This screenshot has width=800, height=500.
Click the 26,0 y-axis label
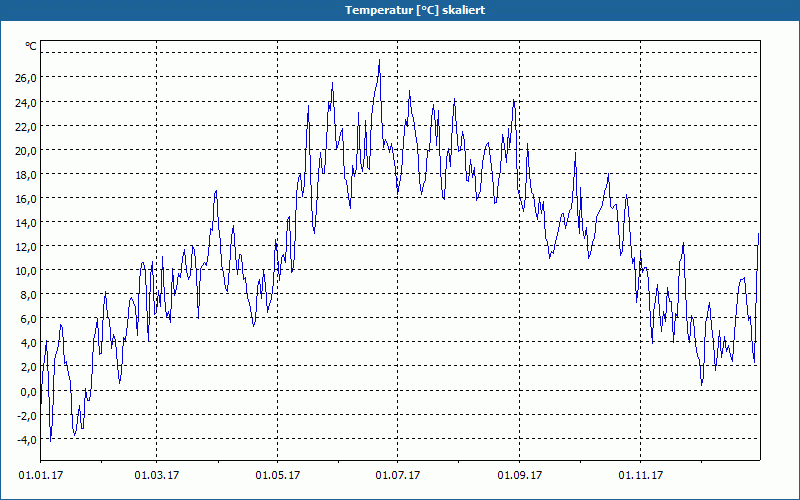(x=26, y=78)
